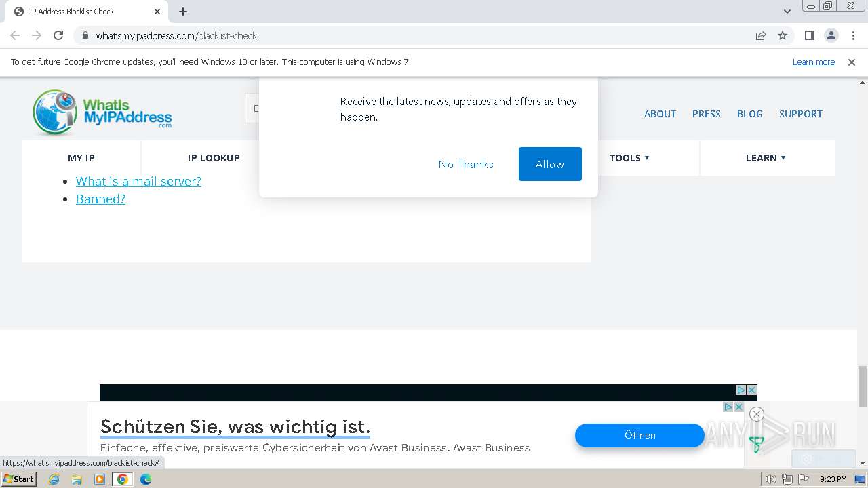The width and height of the screenshot is (868, 488).
Task: Close the IP Address Blacklist Check tab
Action: 157,12
